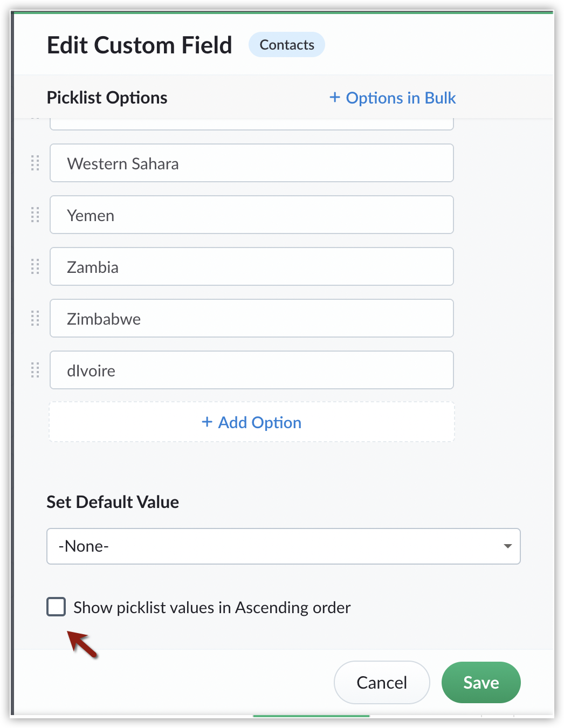The height and width of the screenshot is (728, 564).
Task: Focus the Zimbabwe picklist option field
Action: click(x=251, y=318)
